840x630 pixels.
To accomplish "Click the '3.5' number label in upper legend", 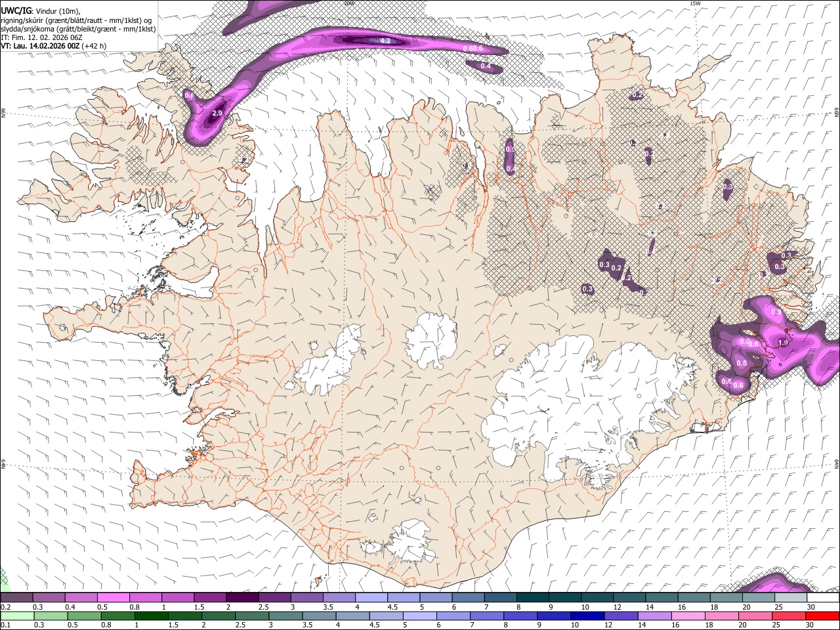I will click(x=327, y=607).
